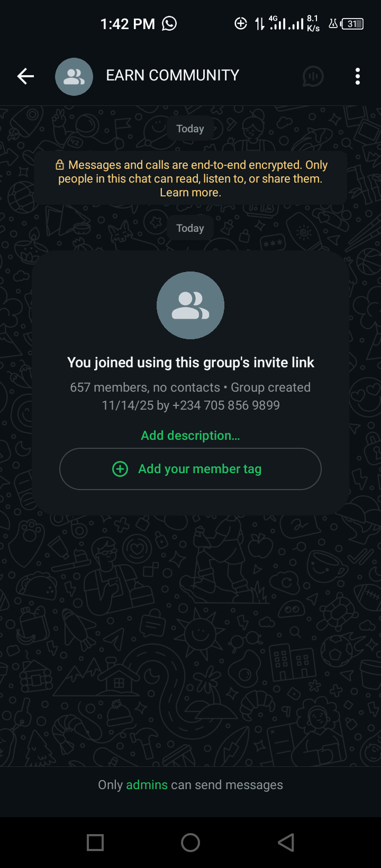Tap the WhatsApp icon in the status bar
381x868 pixels.
coord(169,23)
